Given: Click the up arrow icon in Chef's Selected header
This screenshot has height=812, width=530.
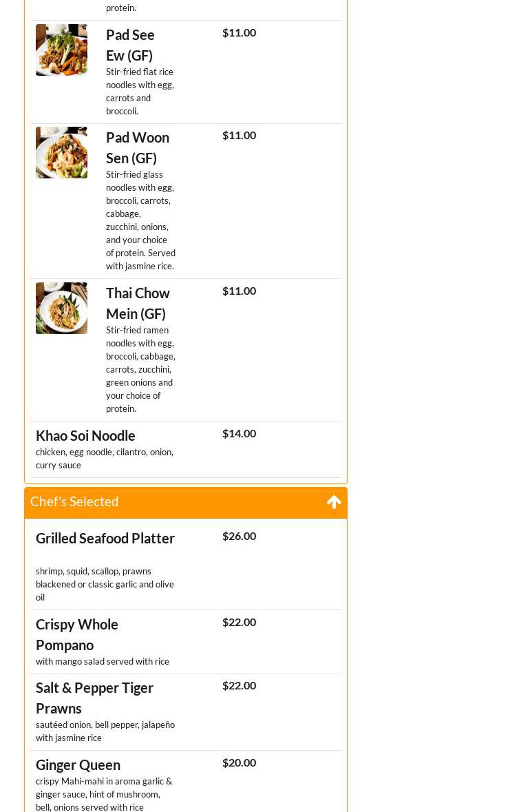Looking at the screenshot, I should pos(334,502).
